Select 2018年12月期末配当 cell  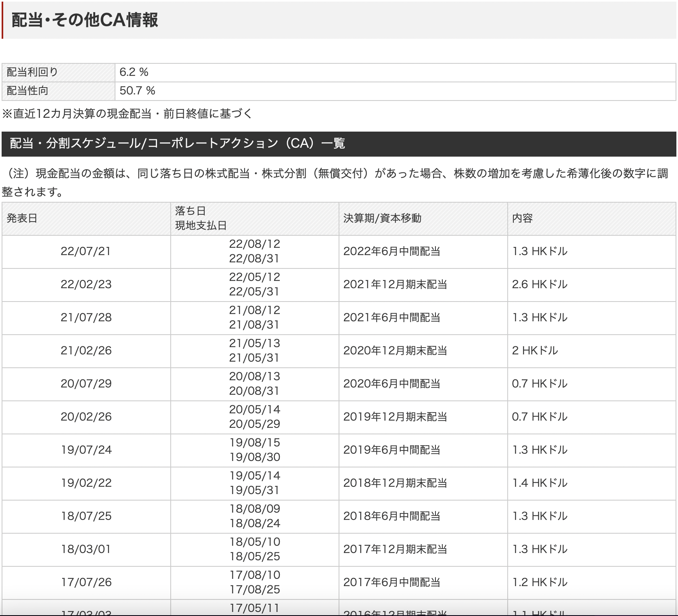point(423,484)
